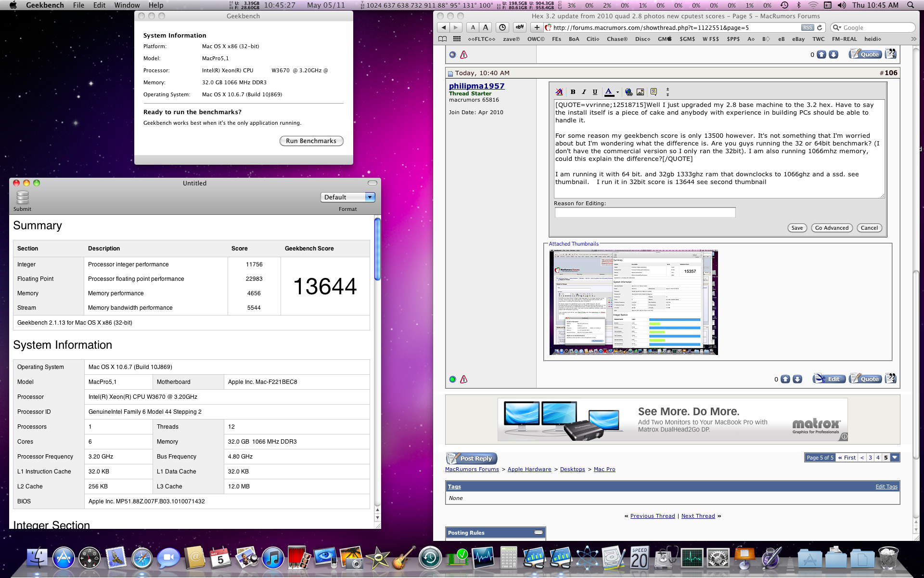
Task: Click the Post Reply button
Action: click(472, 458)
